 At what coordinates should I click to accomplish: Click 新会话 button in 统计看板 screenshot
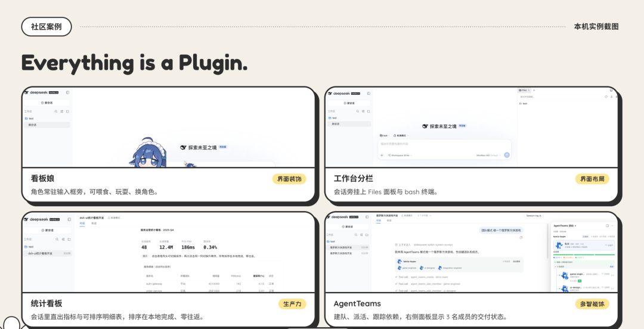pos(47,231)
